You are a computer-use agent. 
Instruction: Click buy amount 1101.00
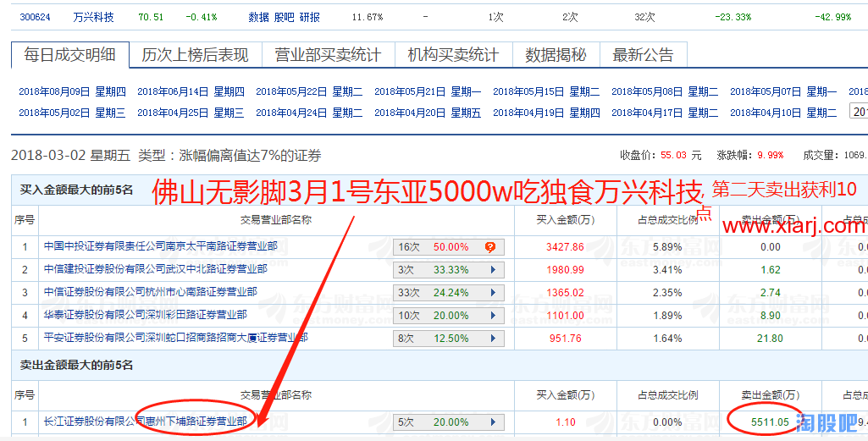(565, 316)
